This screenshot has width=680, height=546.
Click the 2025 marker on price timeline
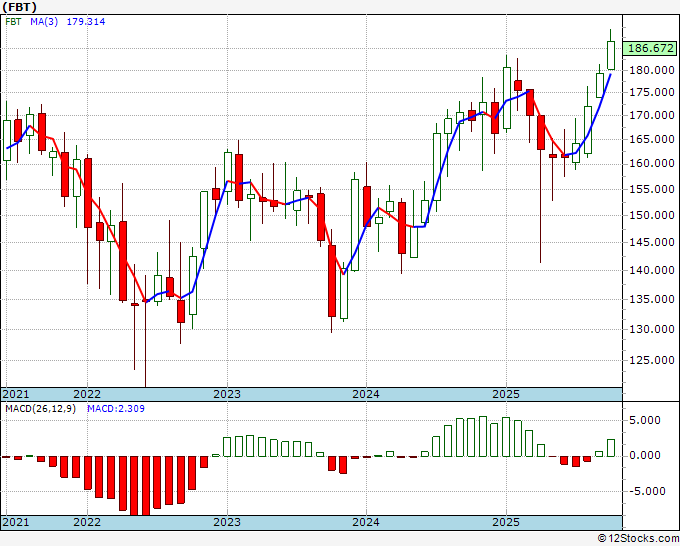pos(506,394)
